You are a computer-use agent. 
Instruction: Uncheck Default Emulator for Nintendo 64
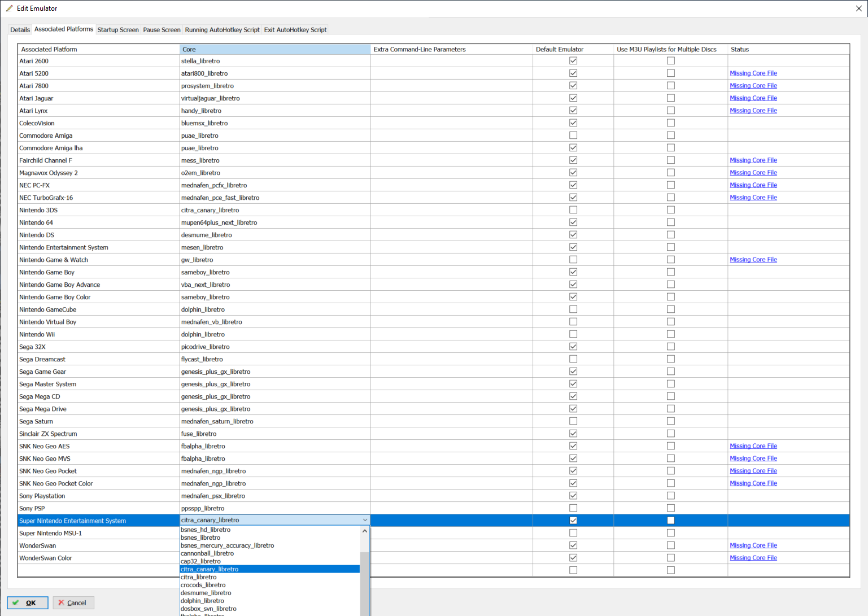click(573, 222)
